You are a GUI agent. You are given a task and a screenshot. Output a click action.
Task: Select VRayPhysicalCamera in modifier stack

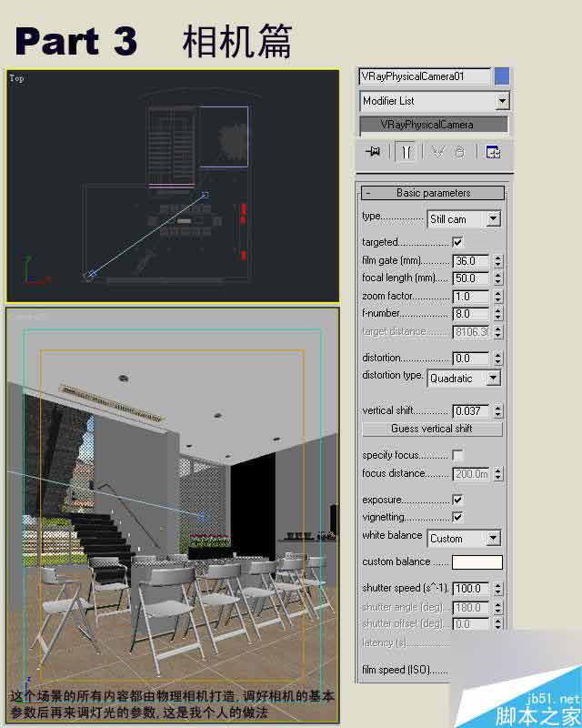pyautogui.click(x=434, y=125)
